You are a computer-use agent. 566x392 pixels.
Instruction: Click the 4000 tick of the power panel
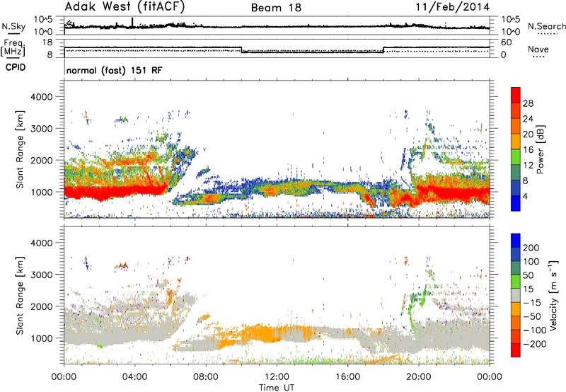coord(42,97)
